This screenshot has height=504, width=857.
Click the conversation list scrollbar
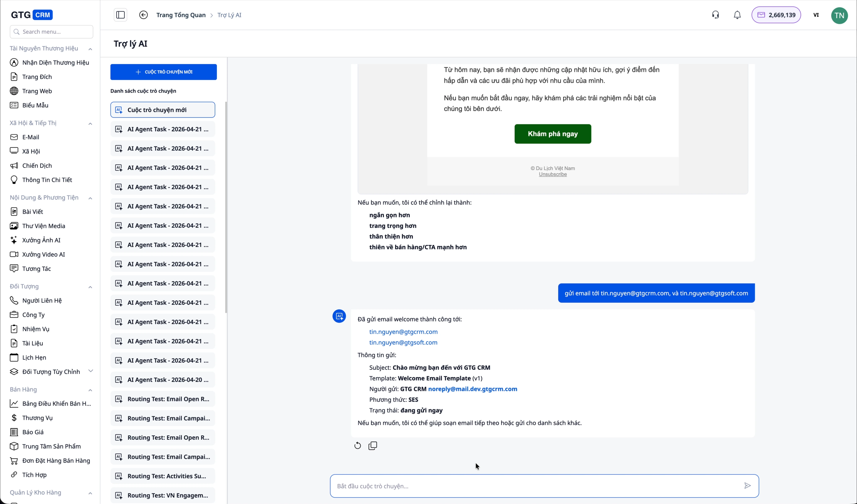click(x=226, y=208)
